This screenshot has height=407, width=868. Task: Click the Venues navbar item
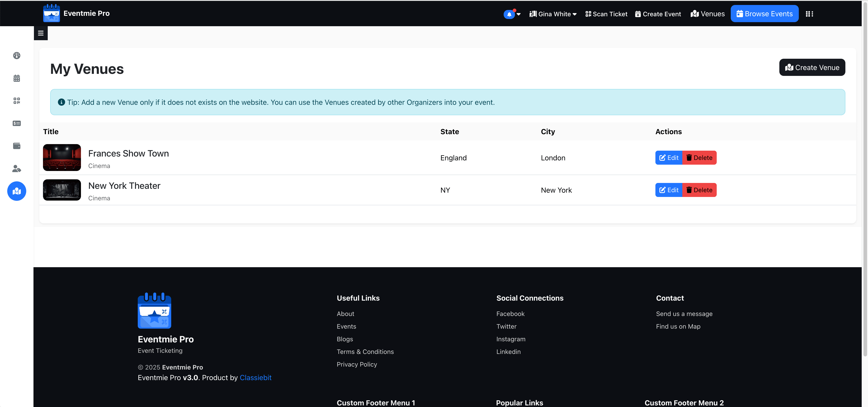pyautogui.click(x=707, y=14)
